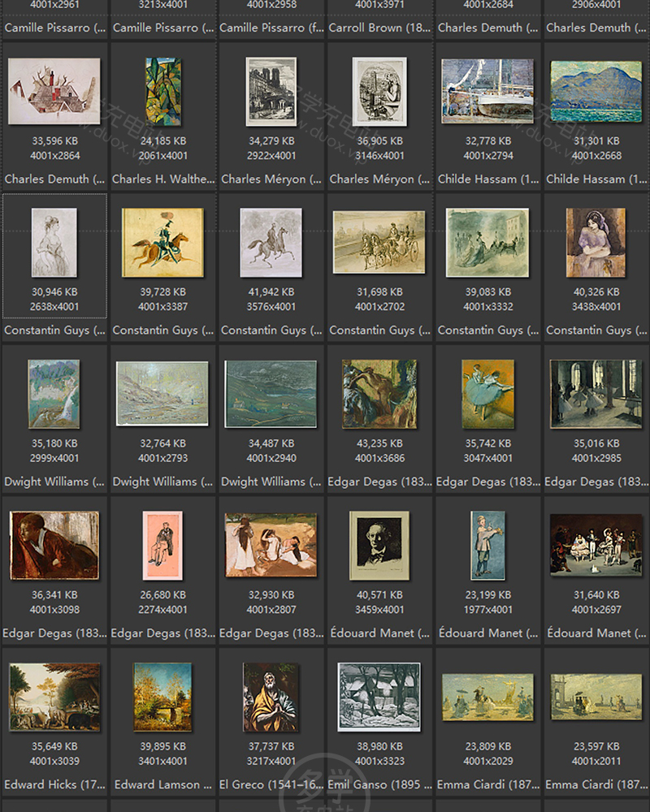Select the Dwight Williams 2999x4001 landscape thumbnail
650x812 pixels.
pos(54,394)
